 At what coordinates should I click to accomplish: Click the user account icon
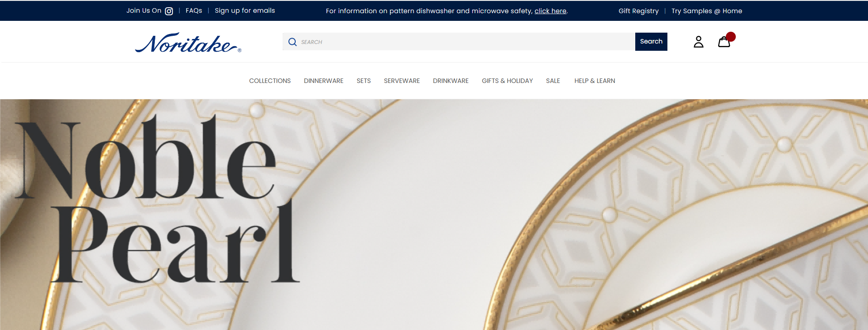click(699, 42)
